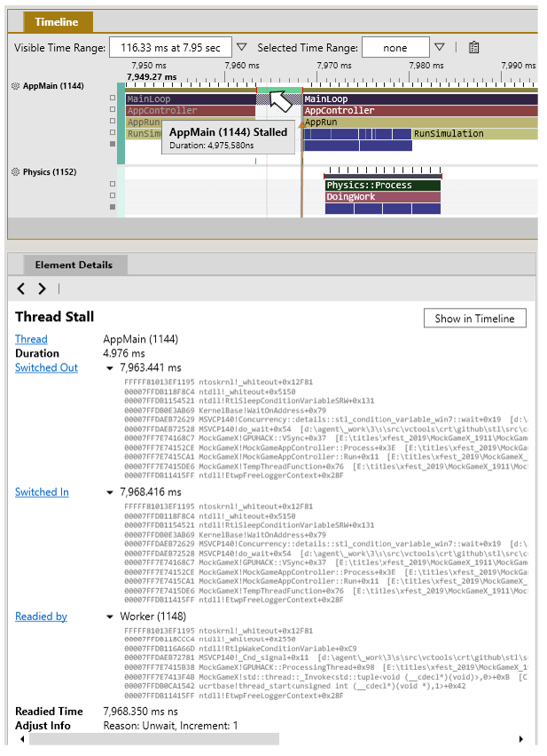Click the gear icon beside AppMain (1144)
The image size is (547, 756).
tap(15, 86)
